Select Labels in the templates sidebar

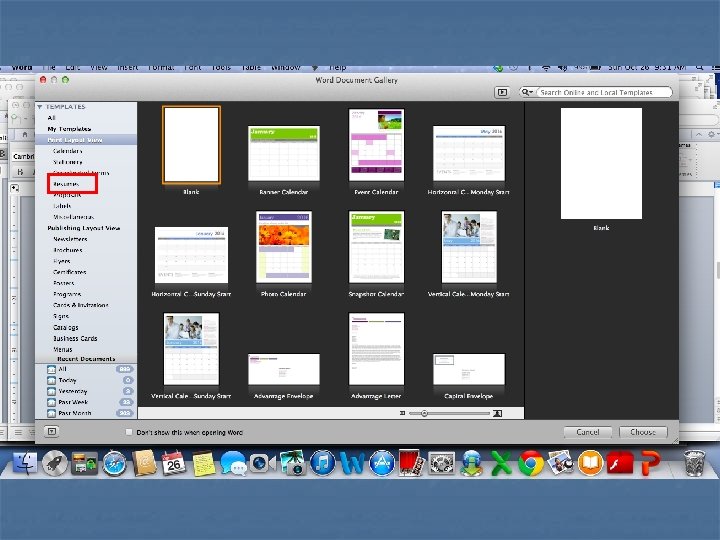click(x=62, y=206)
